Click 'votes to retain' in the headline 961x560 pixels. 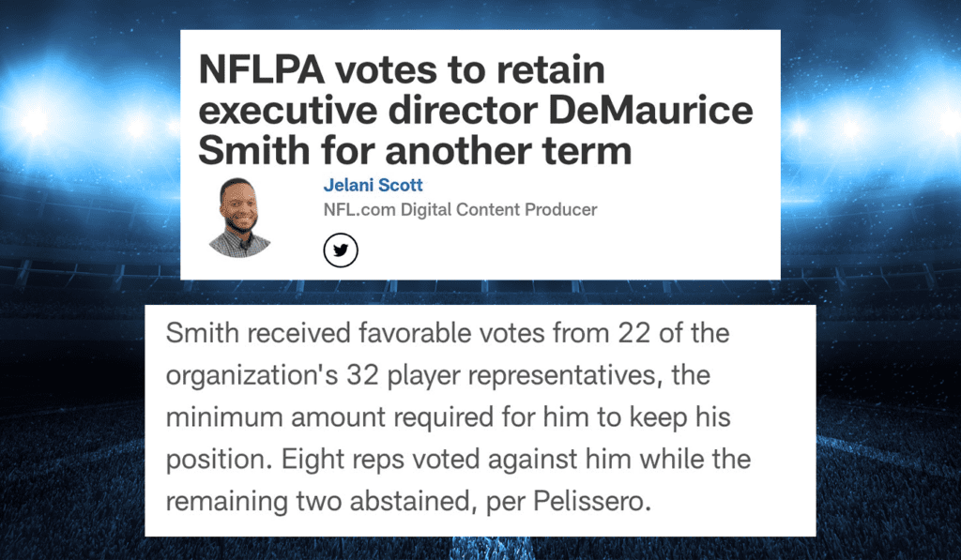coord(469,69)
